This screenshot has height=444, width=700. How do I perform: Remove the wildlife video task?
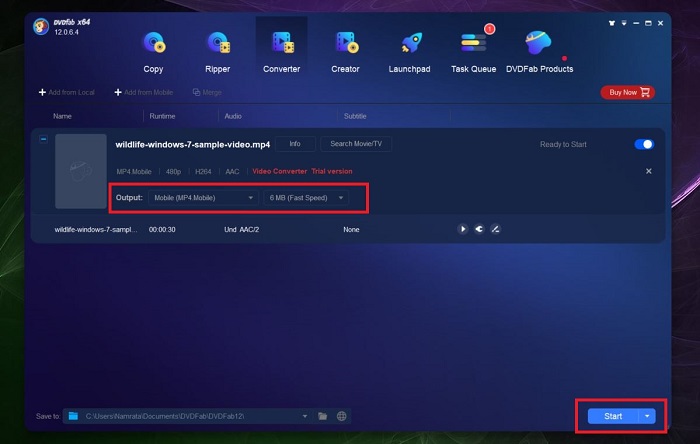point(649,171)
